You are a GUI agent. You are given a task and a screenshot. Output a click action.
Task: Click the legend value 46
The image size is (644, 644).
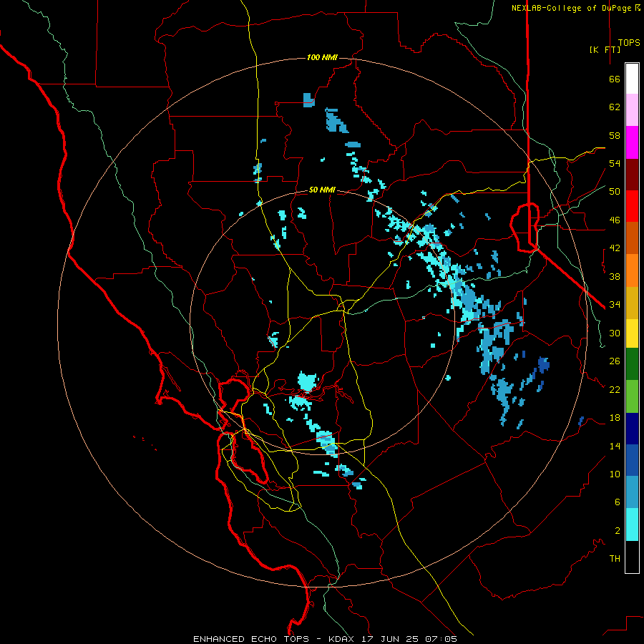click(x=615, y=220)
